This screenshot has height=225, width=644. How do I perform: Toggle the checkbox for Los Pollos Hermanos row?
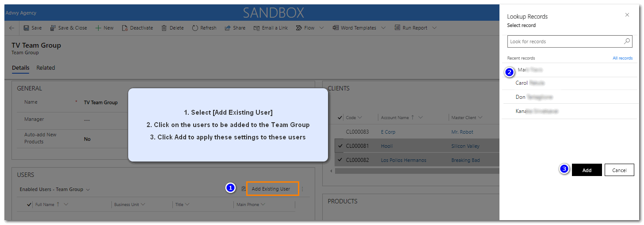pyautogui.click(x=340, y=160)
